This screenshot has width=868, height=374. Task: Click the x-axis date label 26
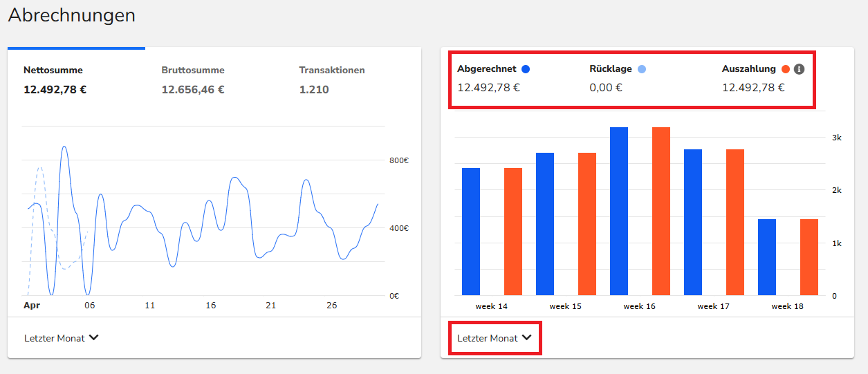click(332, 305)
